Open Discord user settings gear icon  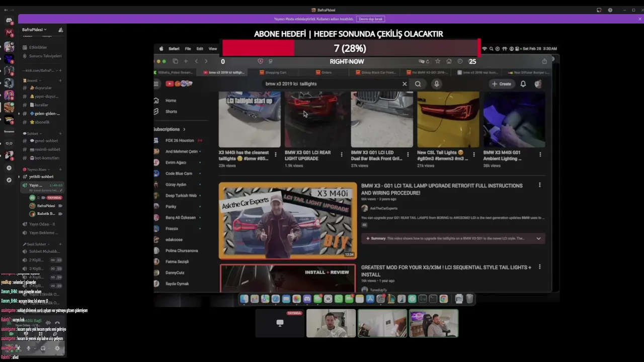click(x=57, y=348)
